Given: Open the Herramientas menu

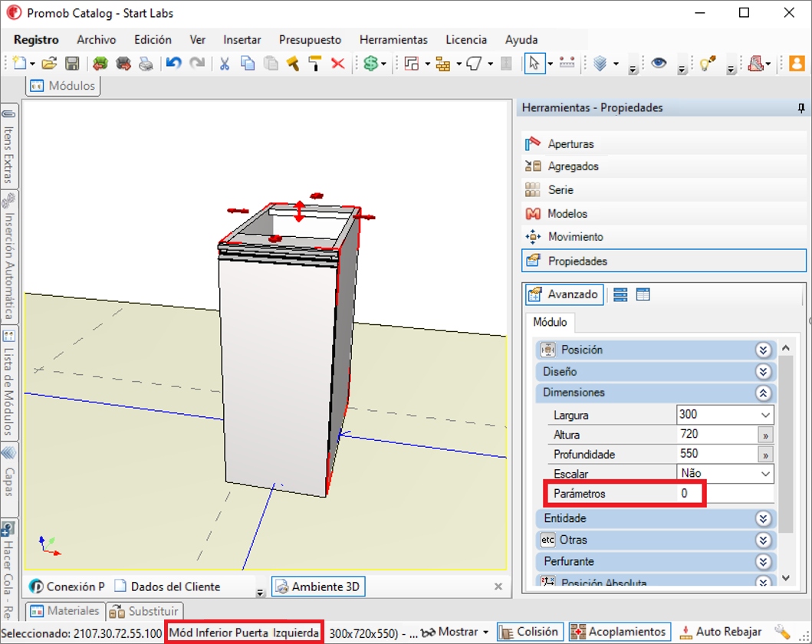Looking at the screenshot, I should (393, 40).
